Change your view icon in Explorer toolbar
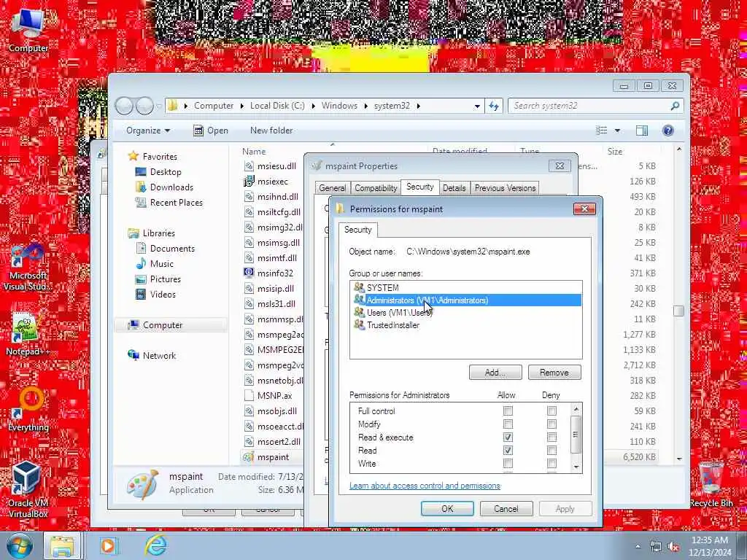The width and height of the screenshot is (747, 560). pyautogui.click(x=602, y=131)
